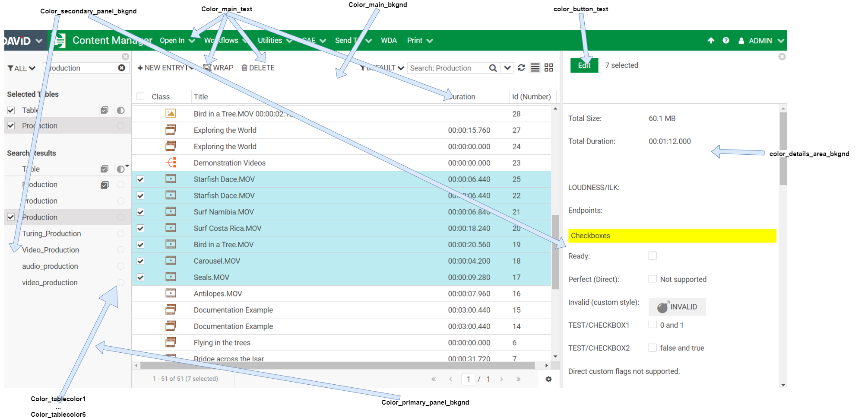The image size is (868, 418).
Task: Enable the TEST/CHECKBOX2 checkbox
Action: [x=653, y=348]
